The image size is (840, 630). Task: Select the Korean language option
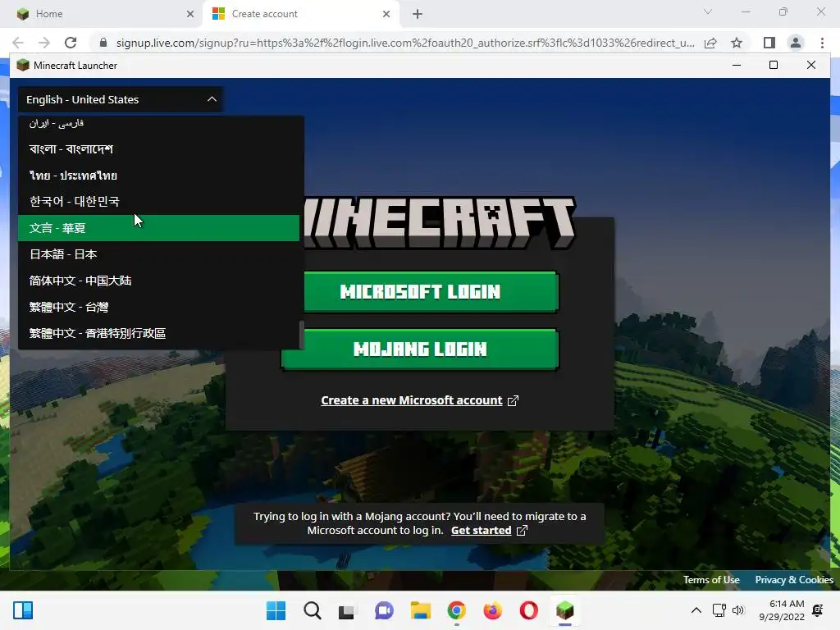[x=158, y=202]
